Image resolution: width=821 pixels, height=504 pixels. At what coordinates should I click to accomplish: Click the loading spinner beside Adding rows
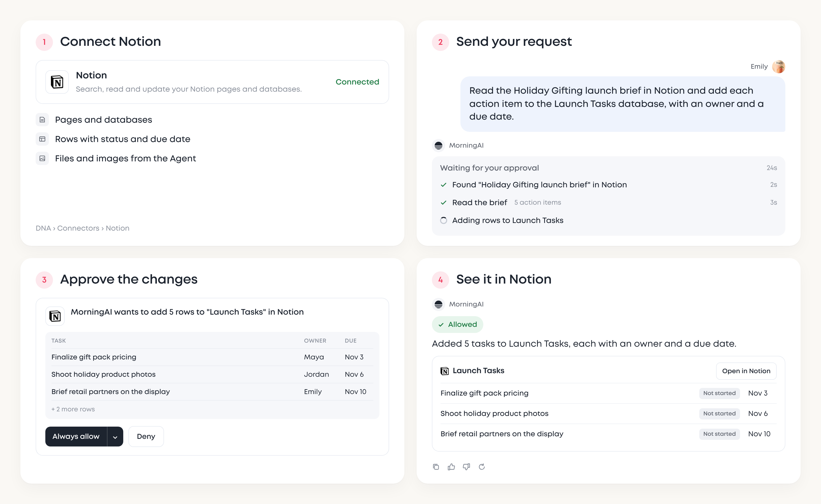click(444, 220)
